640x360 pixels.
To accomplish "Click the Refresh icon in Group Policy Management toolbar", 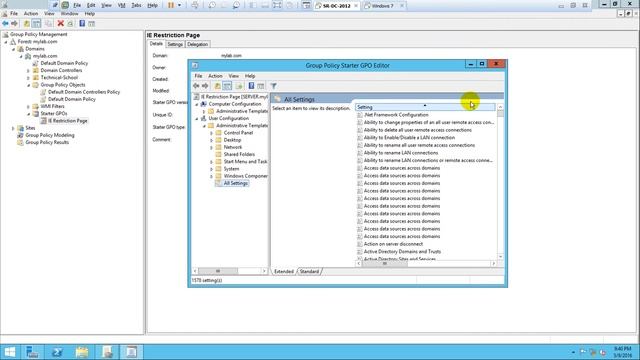I will coord(70,24).
